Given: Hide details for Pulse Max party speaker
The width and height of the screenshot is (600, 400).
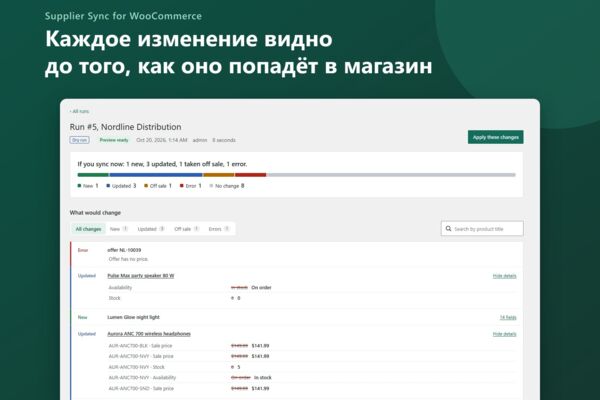Looking at the screenshot, I should tap(504, 276).
